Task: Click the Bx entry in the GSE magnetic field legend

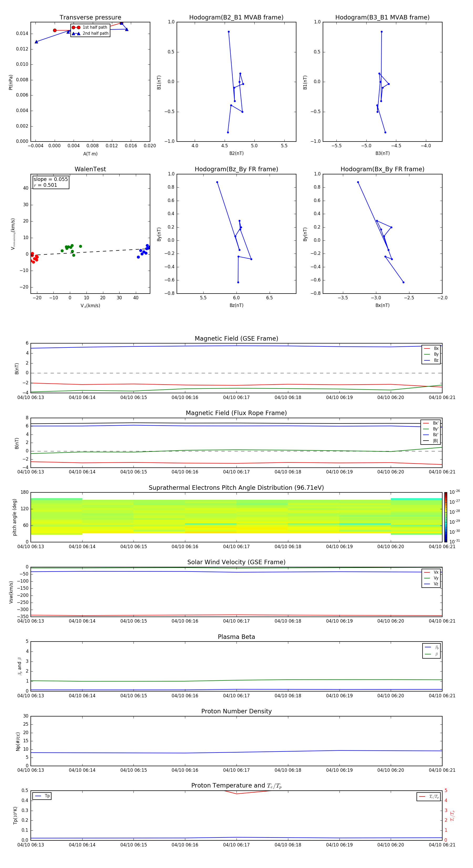Action: click(431, 349)
